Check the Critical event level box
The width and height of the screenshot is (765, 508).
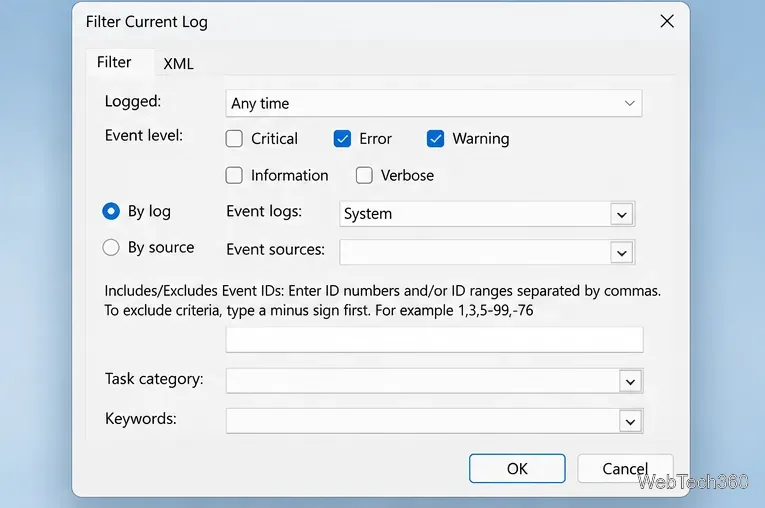pos(234,139)
